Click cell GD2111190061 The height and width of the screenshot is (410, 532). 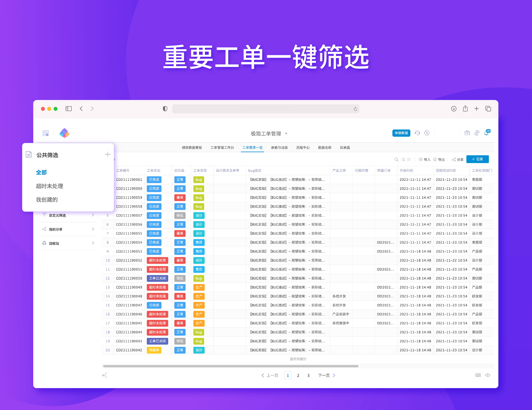click(x=129, y=179)
